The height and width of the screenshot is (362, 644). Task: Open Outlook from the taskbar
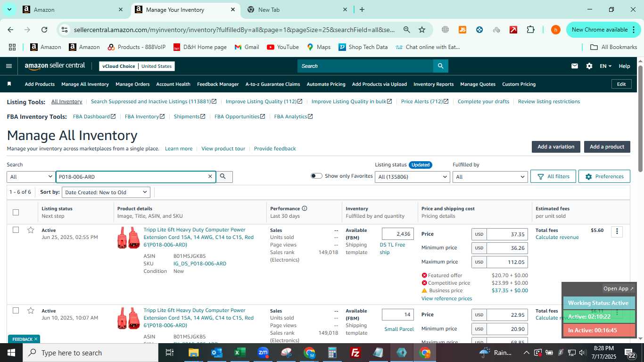click(x=217, y=353)
